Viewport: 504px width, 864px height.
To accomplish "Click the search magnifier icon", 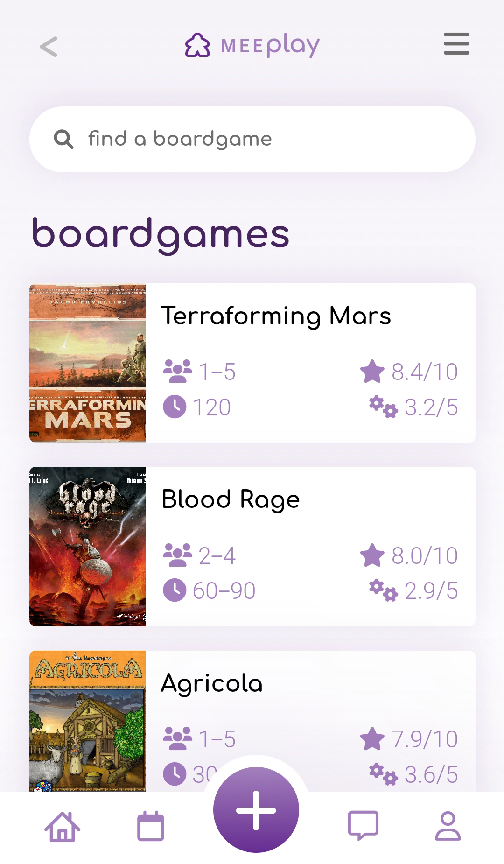I will point(63,139).
